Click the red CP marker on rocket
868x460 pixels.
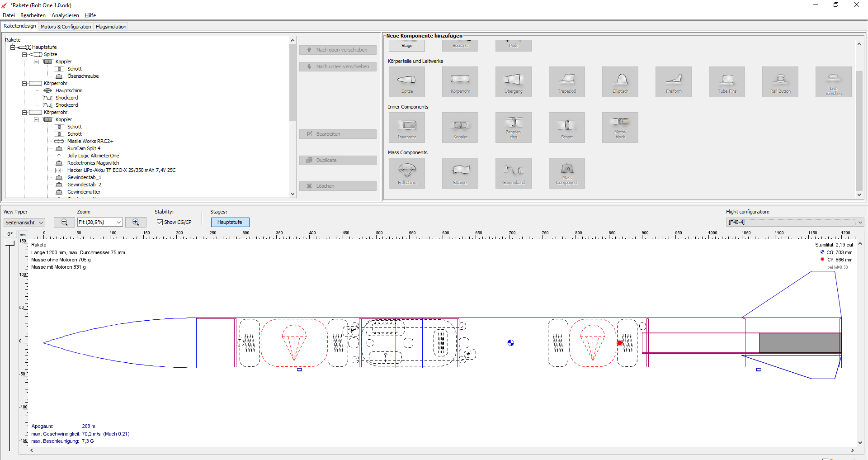(619, 343)
